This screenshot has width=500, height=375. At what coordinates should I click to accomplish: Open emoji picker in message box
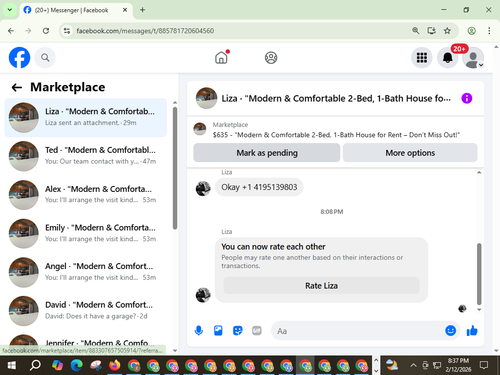(450, 331)
